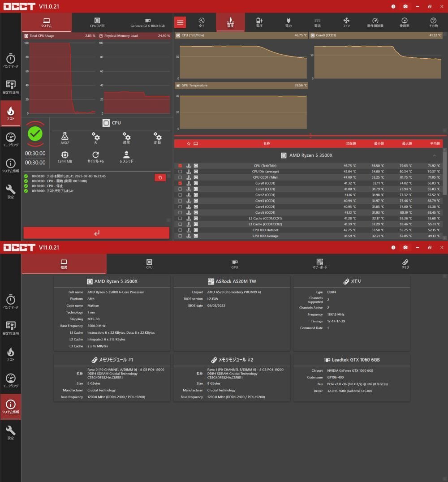The image size is (448, 482).
Task: Switch to 電流 current sensor tab
Action: 317,22
